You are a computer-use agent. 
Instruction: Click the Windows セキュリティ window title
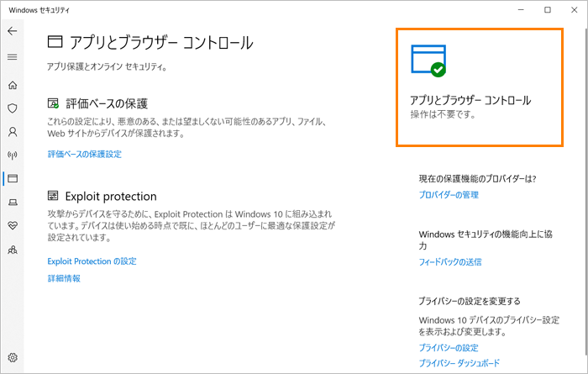(x=39, y=10)
